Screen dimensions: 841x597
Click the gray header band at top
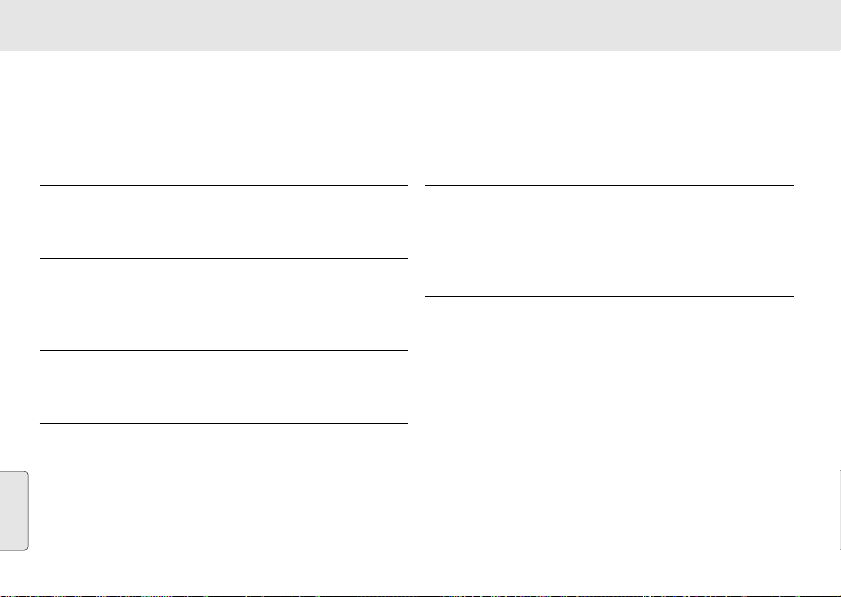[420, 25]
